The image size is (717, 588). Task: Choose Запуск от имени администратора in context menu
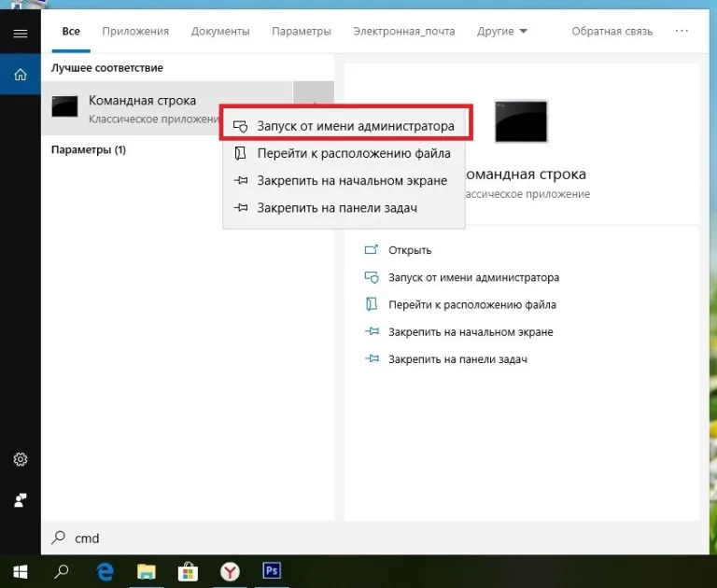pyautogui.click(x=344, y=126)
